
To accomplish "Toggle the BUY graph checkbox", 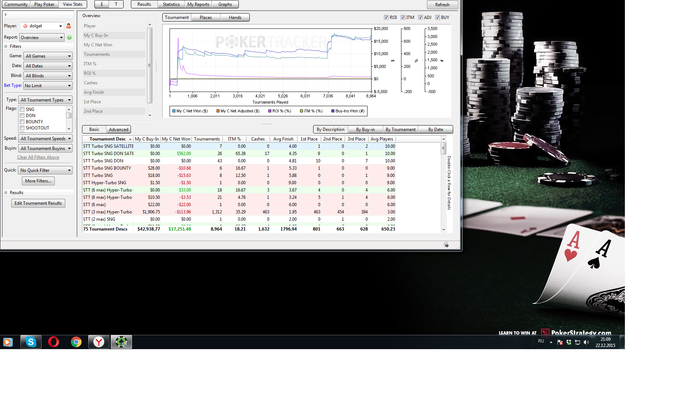I will tap(438, 17).
